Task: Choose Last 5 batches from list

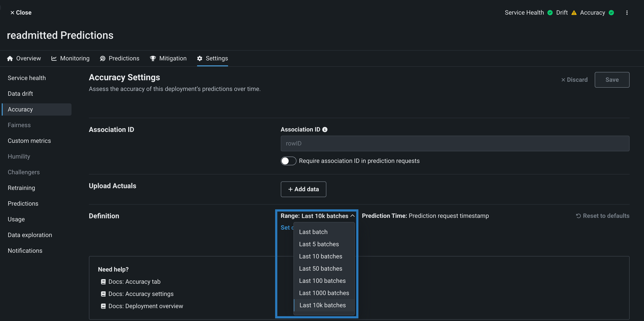Action: coord(319,244)
